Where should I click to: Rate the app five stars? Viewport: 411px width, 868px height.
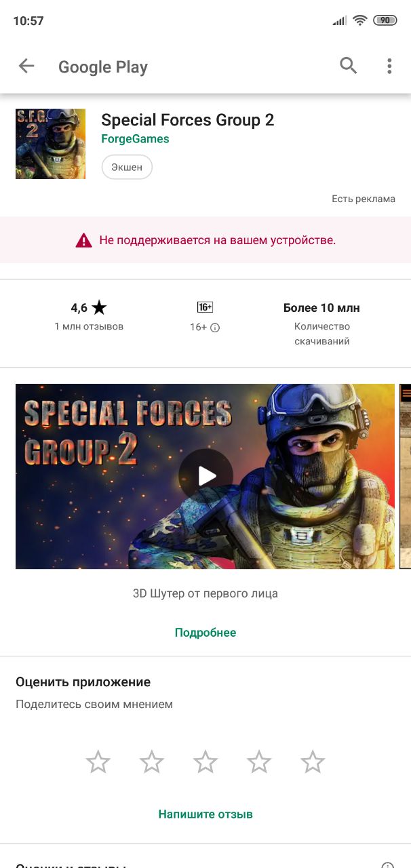[x=313, y=762]
